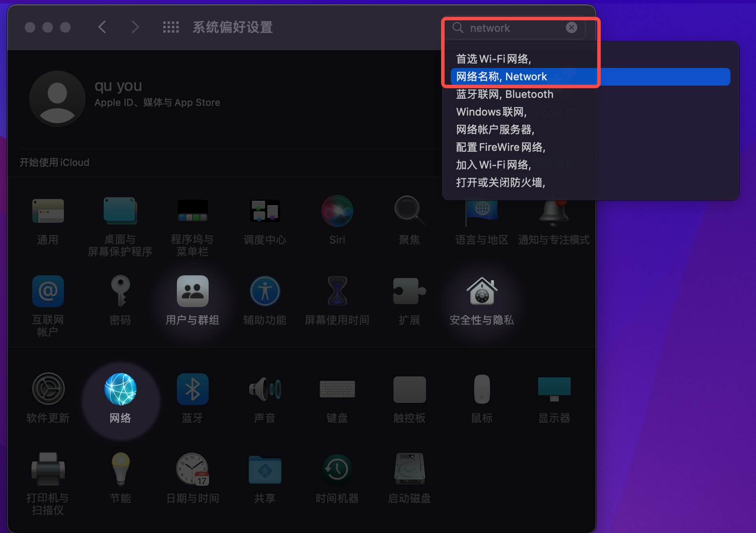The width and height of the screenshot is (756, 533).
Task: Open 辅助功能 (Accessibility) icon
Action: click(265, 291)
